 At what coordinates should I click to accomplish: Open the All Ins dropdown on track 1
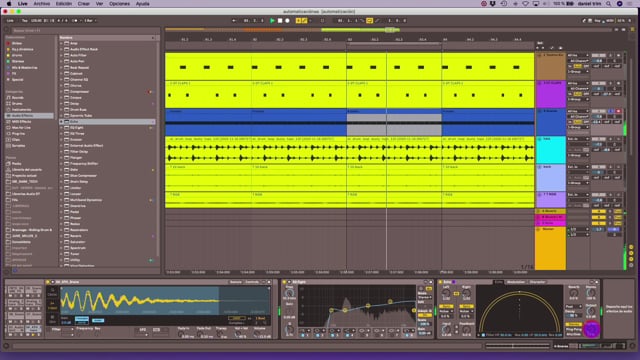[578, 55]
